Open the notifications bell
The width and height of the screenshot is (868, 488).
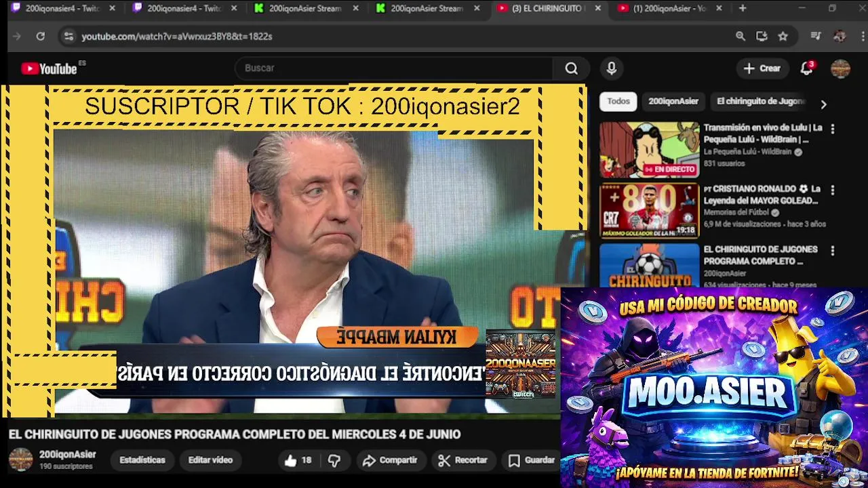pyautogui.click(x=806, y=68)
